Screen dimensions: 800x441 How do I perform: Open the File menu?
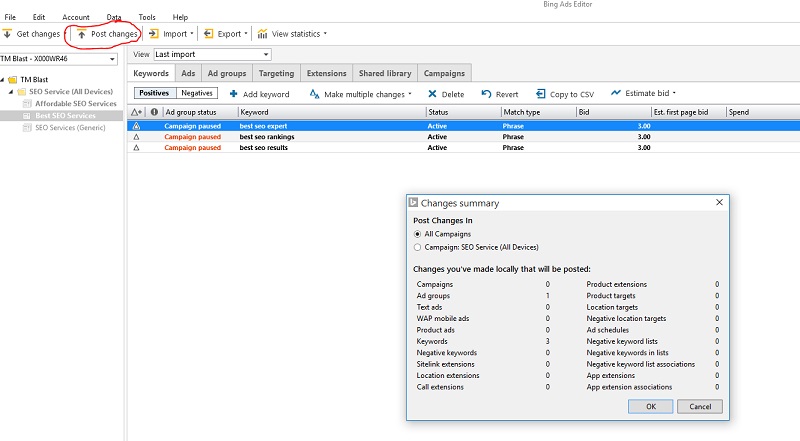(10, 17)
